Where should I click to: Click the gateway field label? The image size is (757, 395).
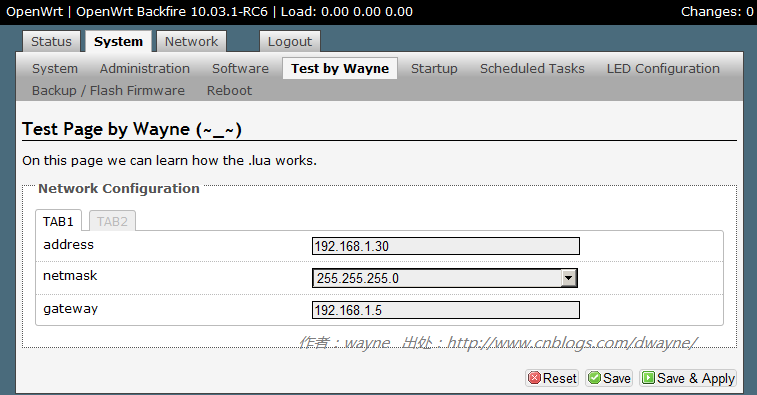tap(70, 309)
